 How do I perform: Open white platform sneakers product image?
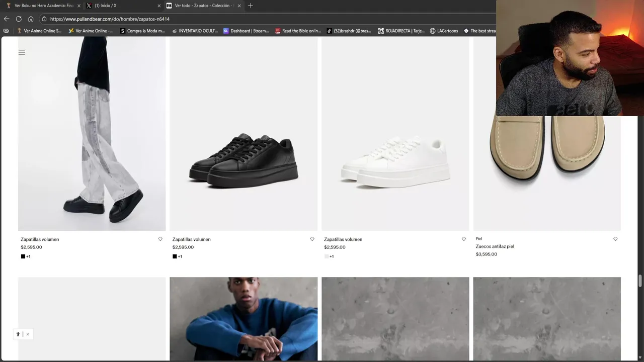pyautogui.click(x=395, y=133)
